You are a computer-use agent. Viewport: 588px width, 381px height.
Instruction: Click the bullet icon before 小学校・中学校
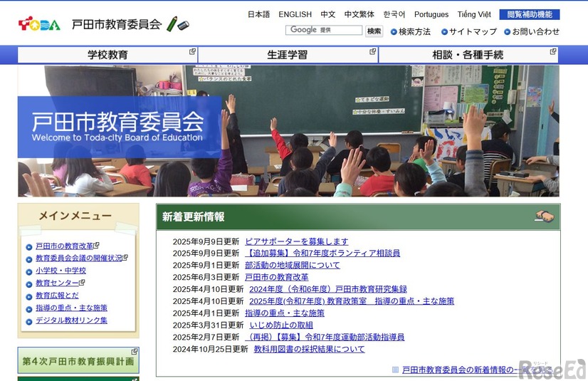(x=29, y=272)
